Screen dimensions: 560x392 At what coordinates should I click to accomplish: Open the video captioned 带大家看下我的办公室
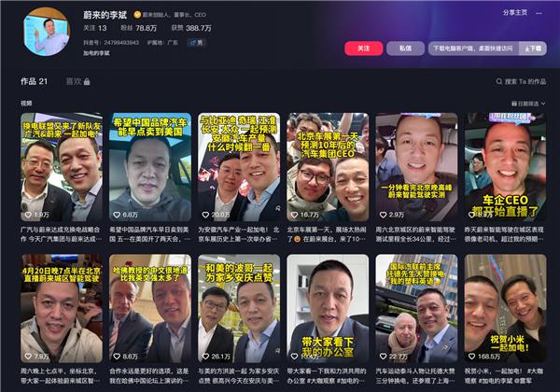click(327, 308)
